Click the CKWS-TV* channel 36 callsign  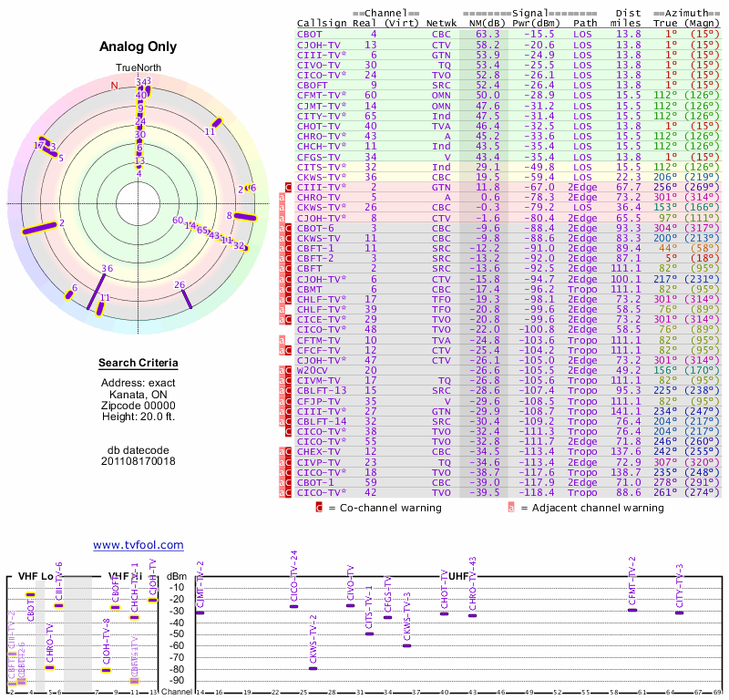pos(323,177)
